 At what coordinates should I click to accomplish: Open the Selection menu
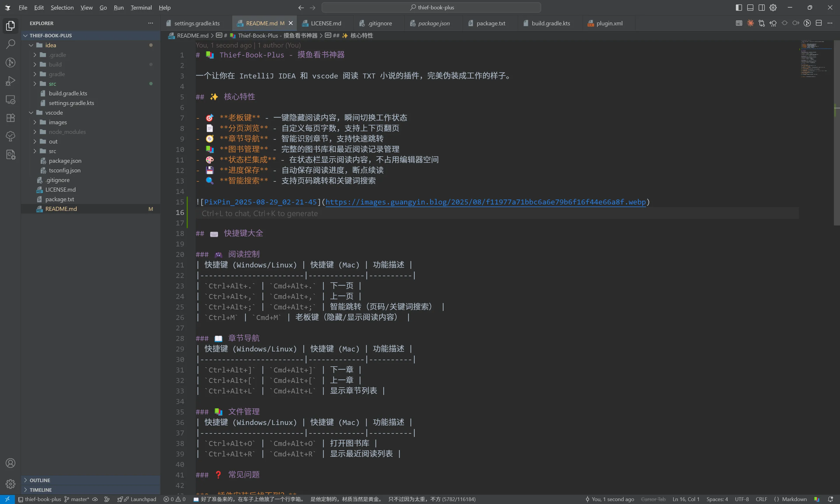pyautogui.click(x=62, y=8)
